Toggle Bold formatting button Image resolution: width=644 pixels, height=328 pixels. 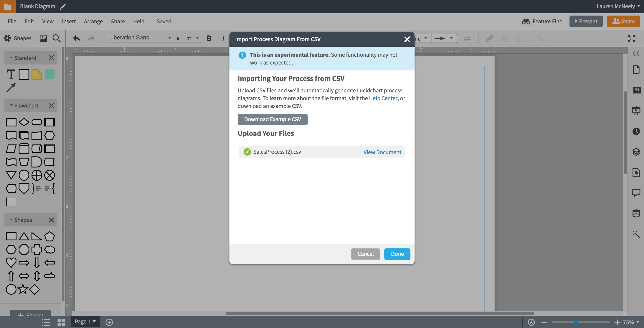[x=209, y=38]
